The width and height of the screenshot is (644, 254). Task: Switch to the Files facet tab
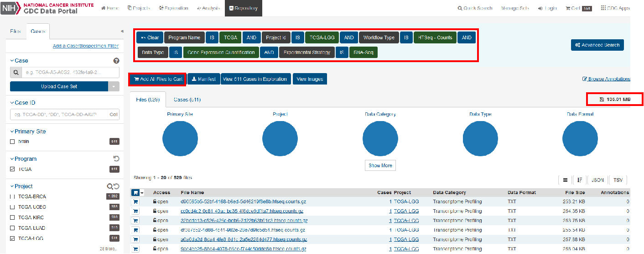15,32
